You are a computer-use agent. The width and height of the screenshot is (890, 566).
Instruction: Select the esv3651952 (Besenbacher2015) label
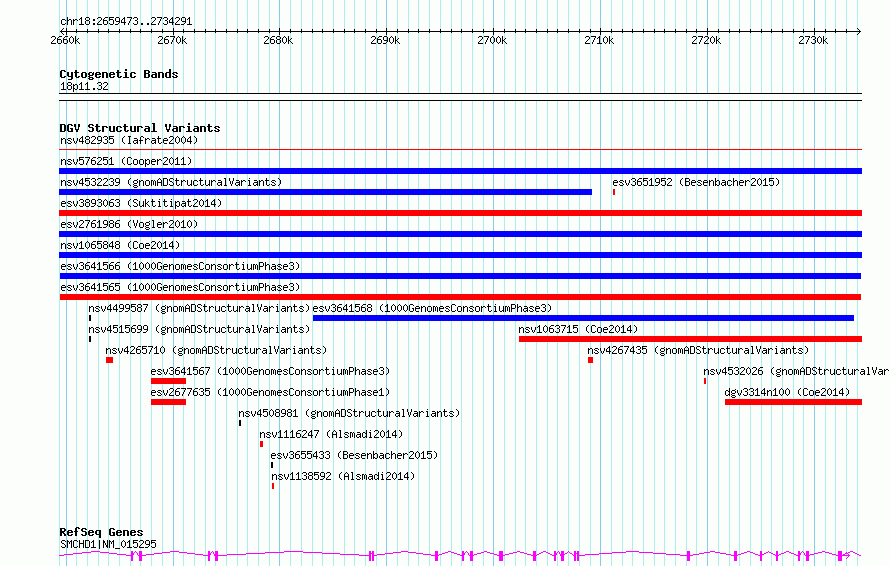(x=696, y=182)
